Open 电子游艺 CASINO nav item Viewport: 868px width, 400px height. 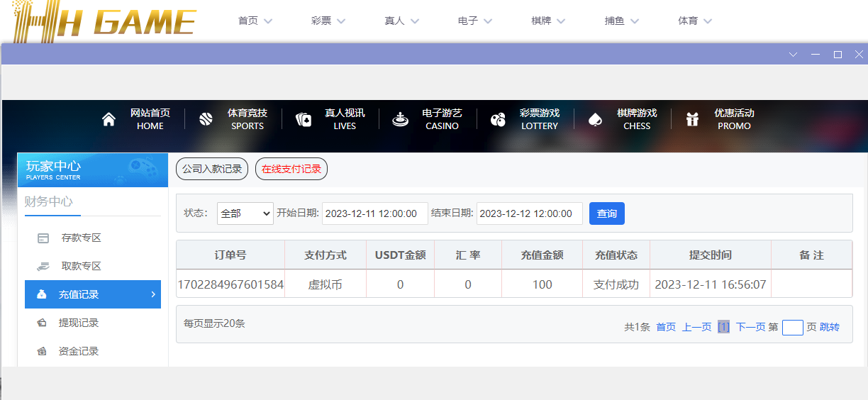pos(442,119)
